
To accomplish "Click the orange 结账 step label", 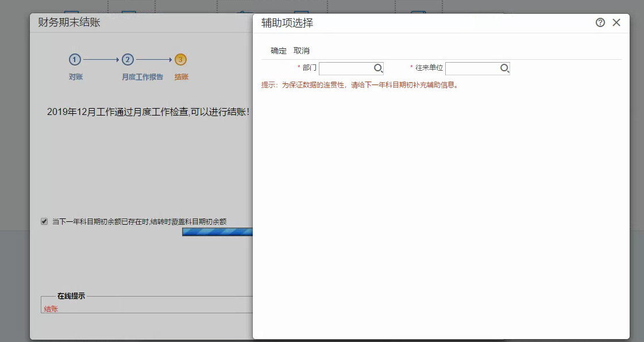I will click(181, 77).
